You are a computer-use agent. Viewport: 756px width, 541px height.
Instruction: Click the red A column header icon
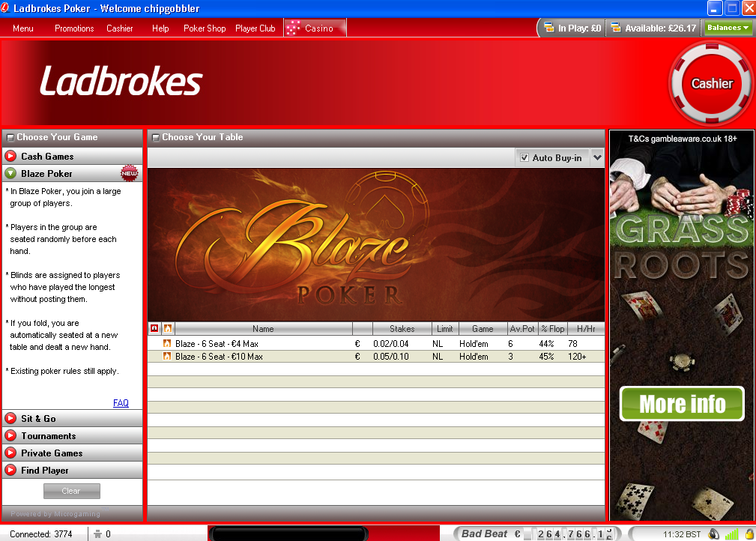click(154, 328)
